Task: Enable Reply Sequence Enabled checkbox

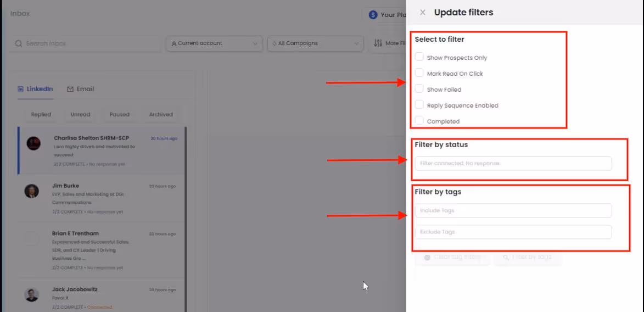Action: pos(419,105)
